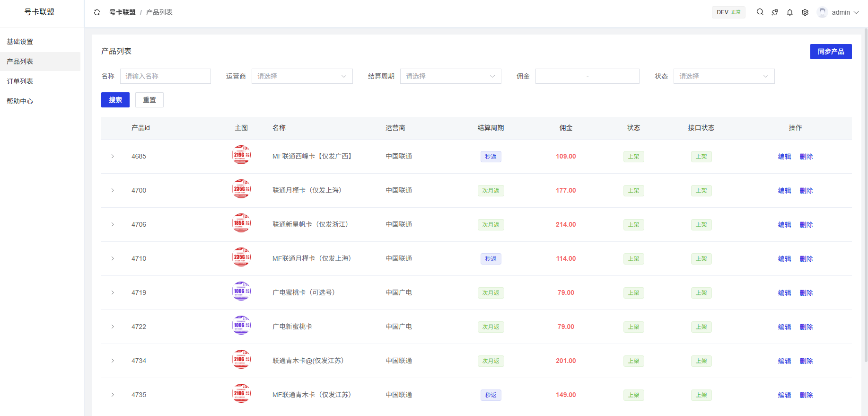Open the thumbnail for product 4719
This screenshot has width=868, height=416.
[241, 292]
